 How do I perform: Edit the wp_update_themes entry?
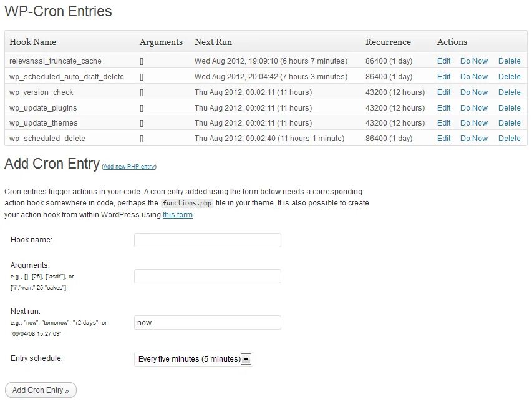(443, 123)
